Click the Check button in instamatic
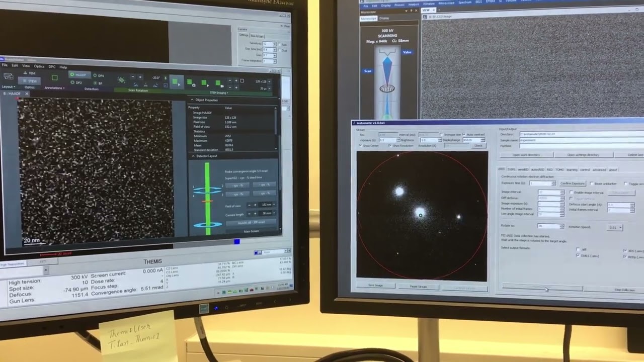The width and height of the screenshot is (644, 362). click(x=478, y=146)
